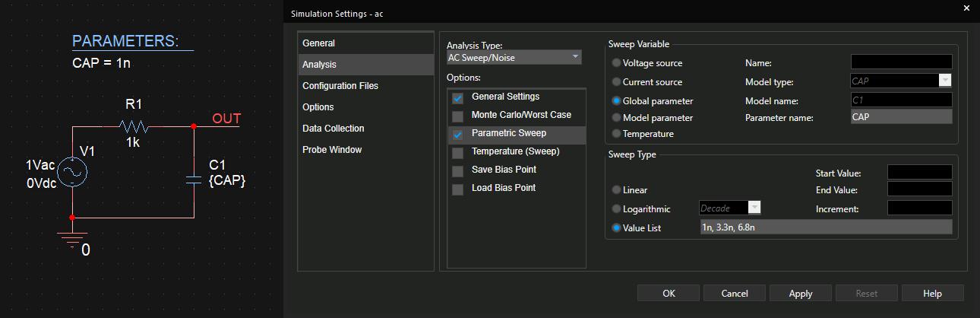Image resolution: width=980 pixels, height=318 pixels.
Task: Click the Value List input field
Action: (x=825, y=227)
